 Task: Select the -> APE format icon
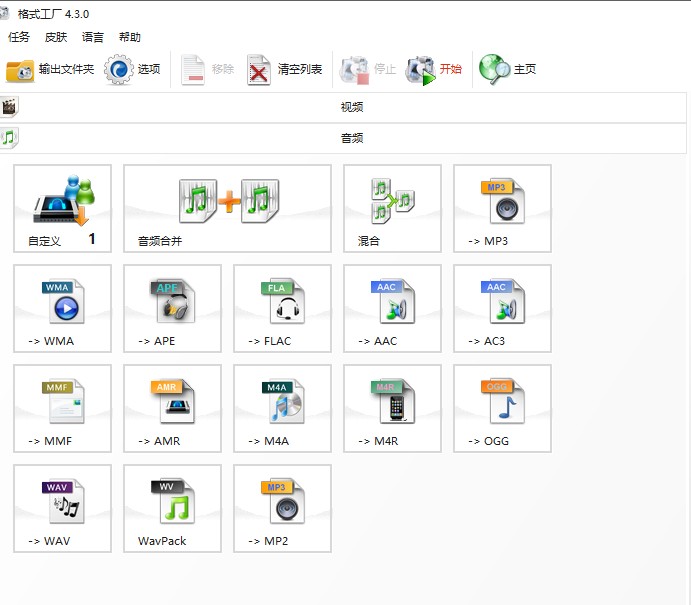click(x=172, y=308)
